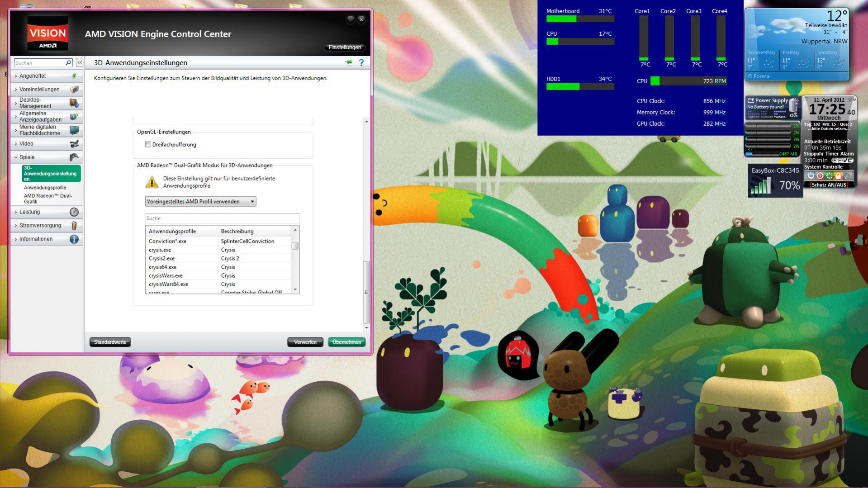
Task: Switch power plan to PwrSave
Action: [x=779, y=117]
